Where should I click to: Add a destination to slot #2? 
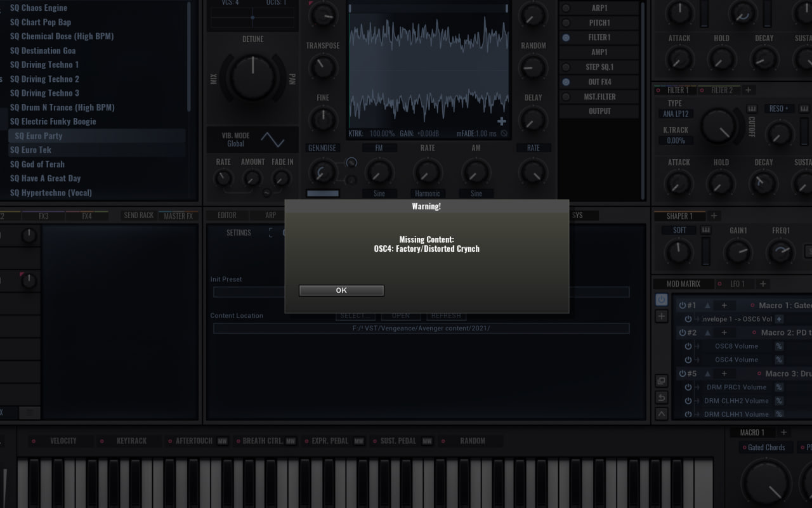724,332
